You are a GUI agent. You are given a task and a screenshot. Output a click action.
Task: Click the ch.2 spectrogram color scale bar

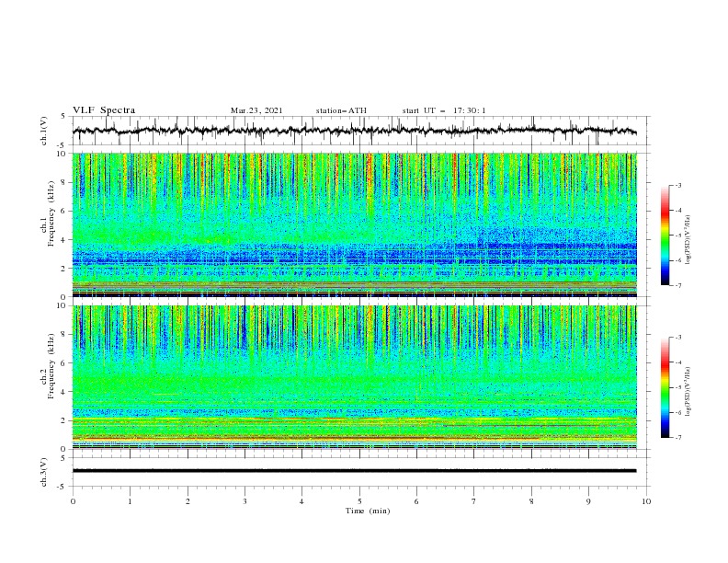click(665, 387)
